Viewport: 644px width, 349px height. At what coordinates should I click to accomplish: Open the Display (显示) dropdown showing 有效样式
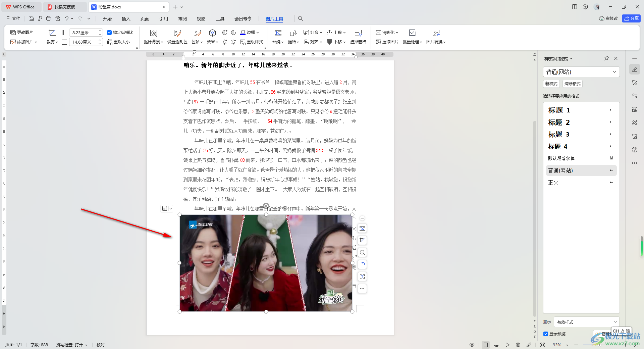point(587,322)
